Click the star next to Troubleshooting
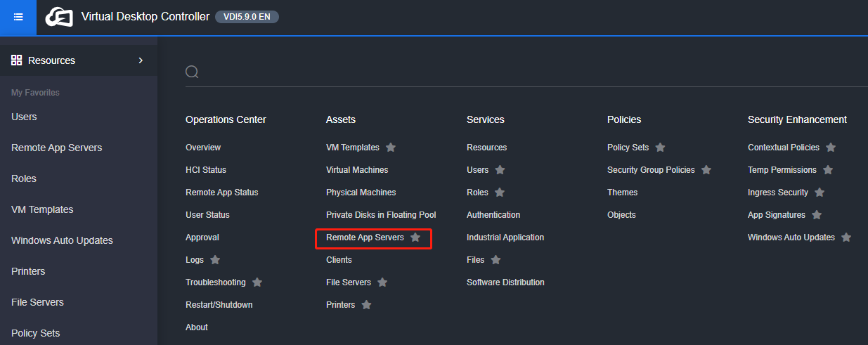 tap(257, 282)
